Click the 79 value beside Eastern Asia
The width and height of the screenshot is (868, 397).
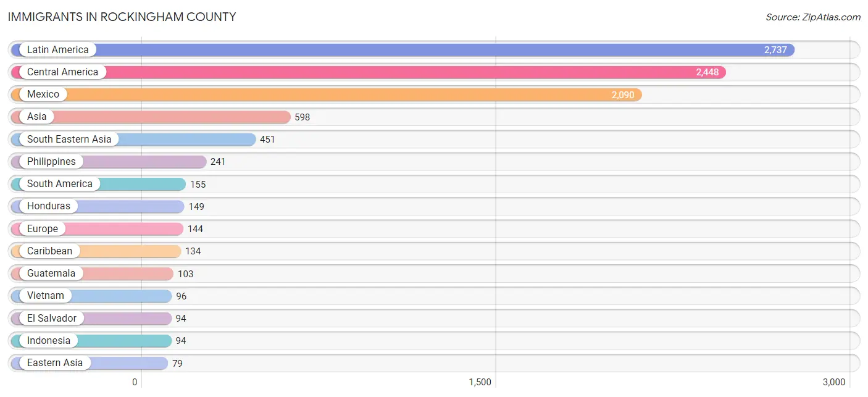click(x=177, y=364)
